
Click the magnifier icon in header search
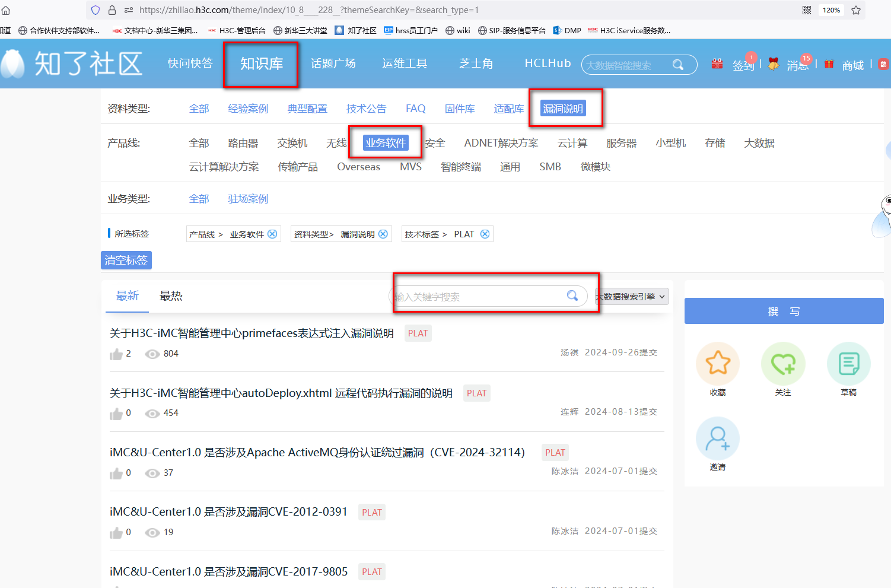[x=677, y=65]
